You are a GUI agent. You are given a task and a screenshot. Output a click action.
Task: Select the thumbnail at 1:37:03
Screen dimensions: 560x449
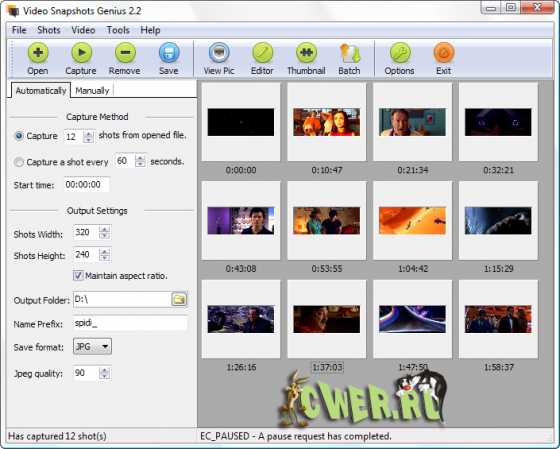[x=327, y=319]
